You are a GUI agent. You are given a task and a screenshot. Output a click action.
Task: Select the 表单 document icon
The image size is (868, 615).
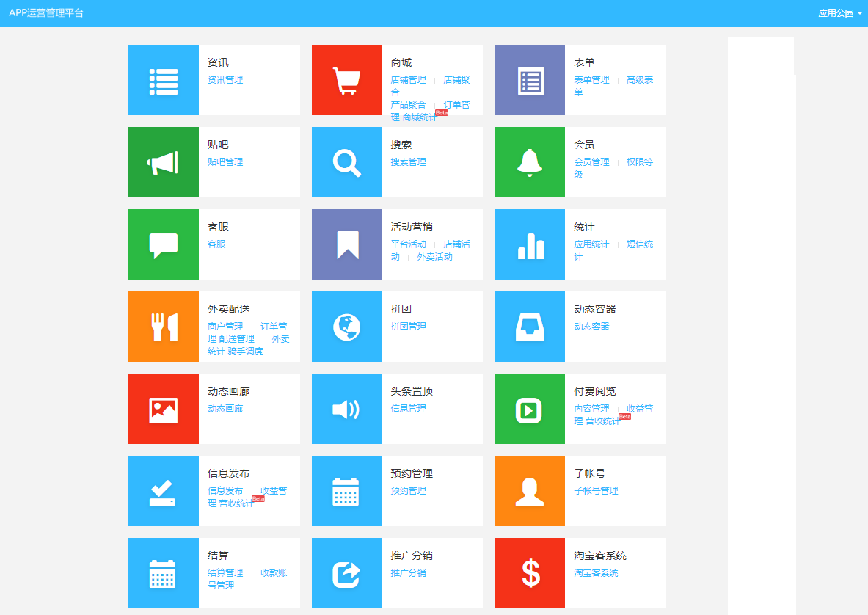529,80
